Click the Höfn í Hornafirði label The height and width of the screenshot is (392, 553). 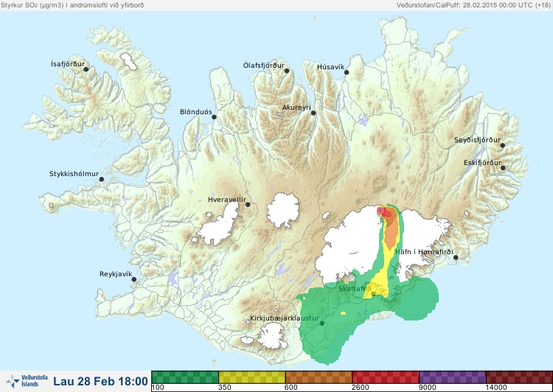[x=424, y=252]
